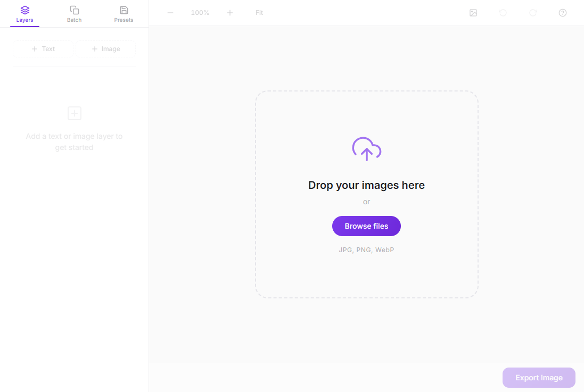
Task: Click 'Add a text or image layer' hint
Action: click(74, 141)
